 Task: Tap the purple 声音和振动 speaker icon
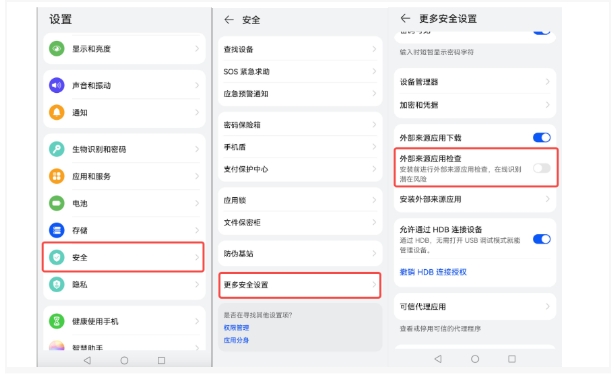coord(57,85)
